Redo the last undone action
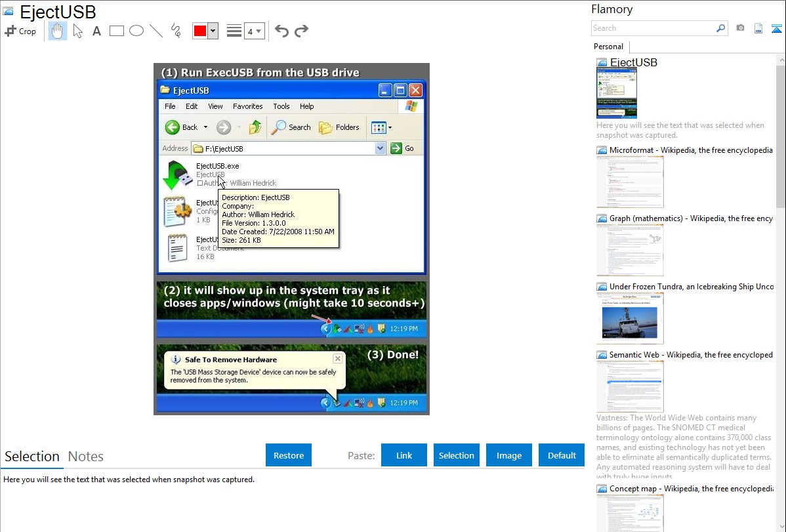The width and height of the screenshot is (786, 532). [x=301, y=31]
